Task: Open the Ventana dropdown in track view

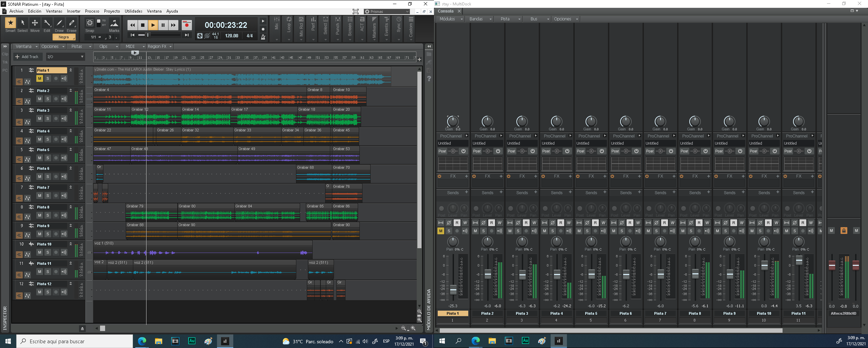Action: pos(26,47)
